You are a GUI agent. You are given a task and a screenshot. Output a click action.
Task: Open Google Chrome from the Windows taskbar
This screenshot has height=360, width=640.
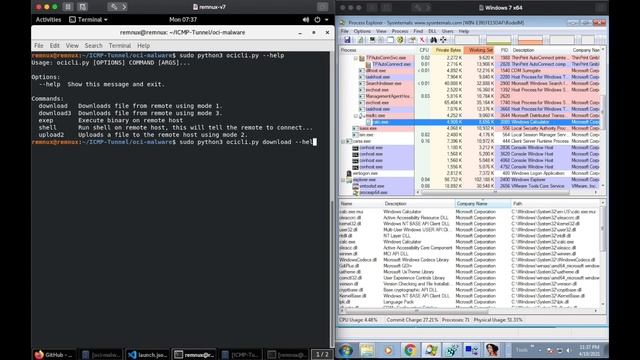[410, 350]
